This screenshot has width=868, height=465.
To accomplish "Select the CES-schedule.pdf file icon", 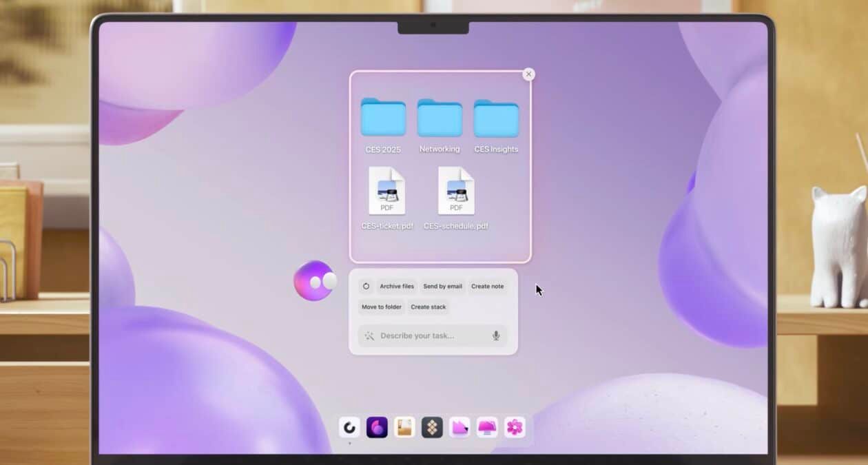I will pos(456,191).
